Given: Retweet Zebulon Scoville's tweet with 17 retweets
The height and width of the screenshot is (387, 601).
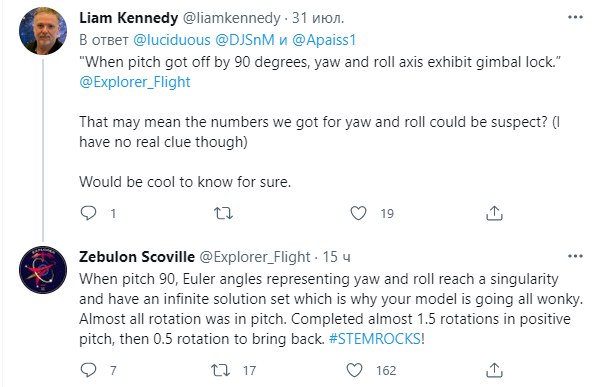Looking at the screenshot, I should point(221,370).
